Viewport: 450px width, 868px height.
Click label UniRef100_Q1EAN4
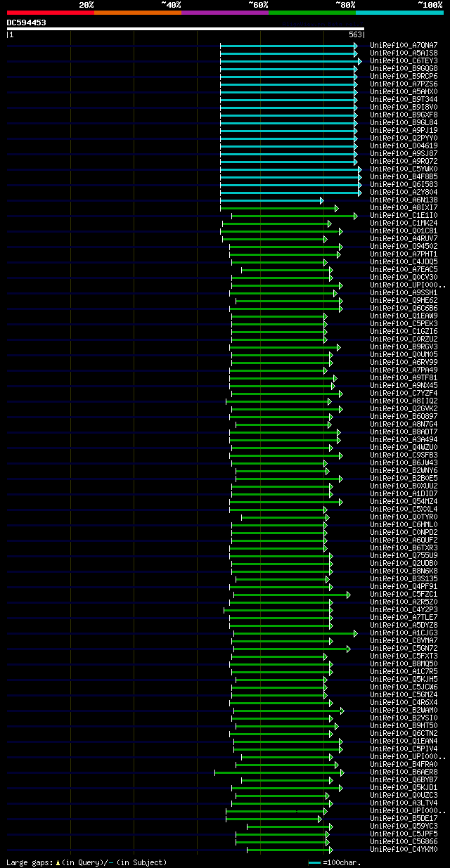tap(404, 741)
